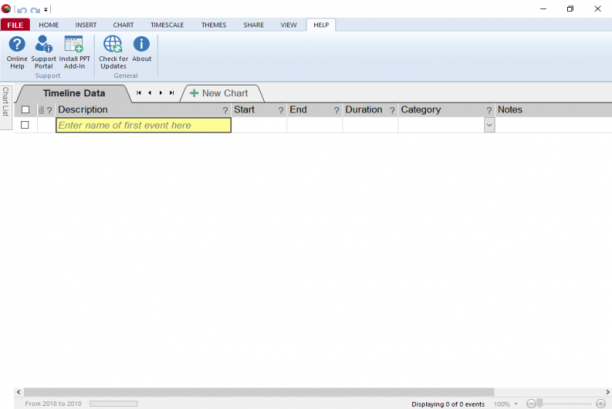
Task: Click the redo arrow in title bar
Action: pyautogui.click(x=35, y=10)
